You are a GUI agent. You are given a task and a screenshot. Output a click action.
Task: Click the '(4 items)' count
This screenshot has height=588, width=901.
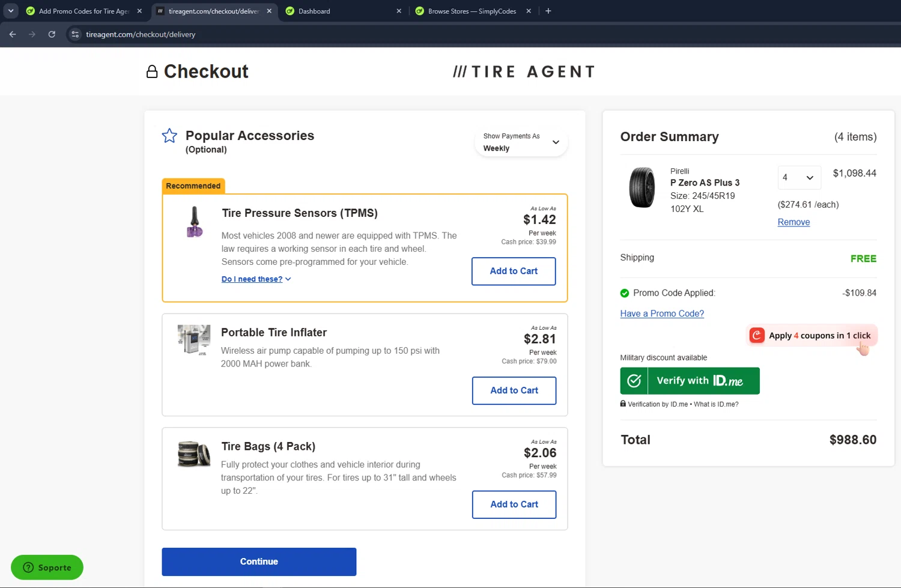855,137
